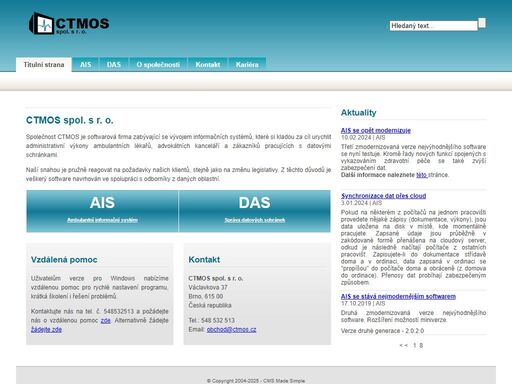Click the 'Brno, 615 00' address line

[206, 296]
